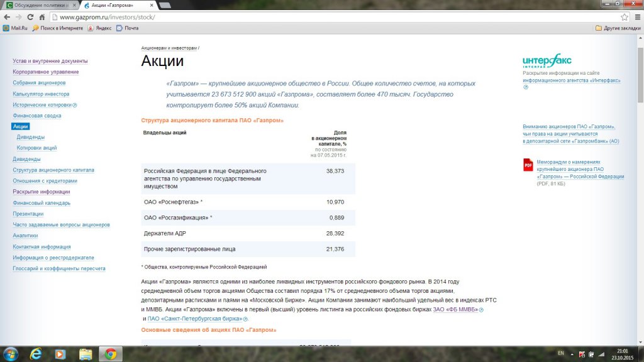The image size is (644, 362).
Task: Open Устав и внутренние документы link
Action: tap(50, 61)
